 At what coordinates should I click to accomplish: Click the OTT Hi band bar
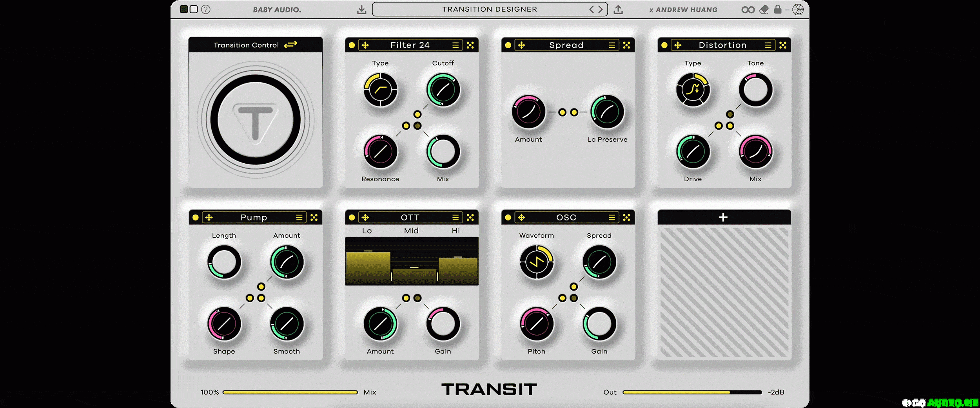pyautogui.click(x=458, y=271)
